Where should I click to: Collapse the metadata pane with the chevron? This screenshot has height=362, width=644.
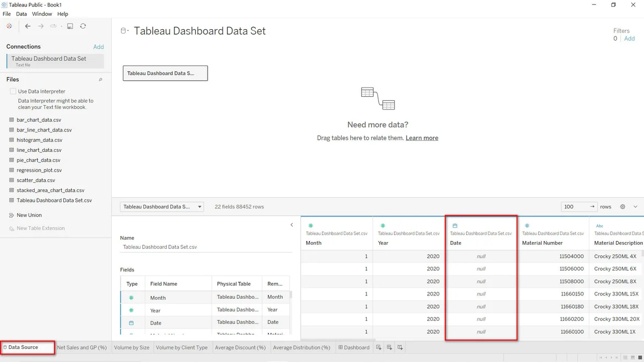pyautogui.click(x=292, y=225)
